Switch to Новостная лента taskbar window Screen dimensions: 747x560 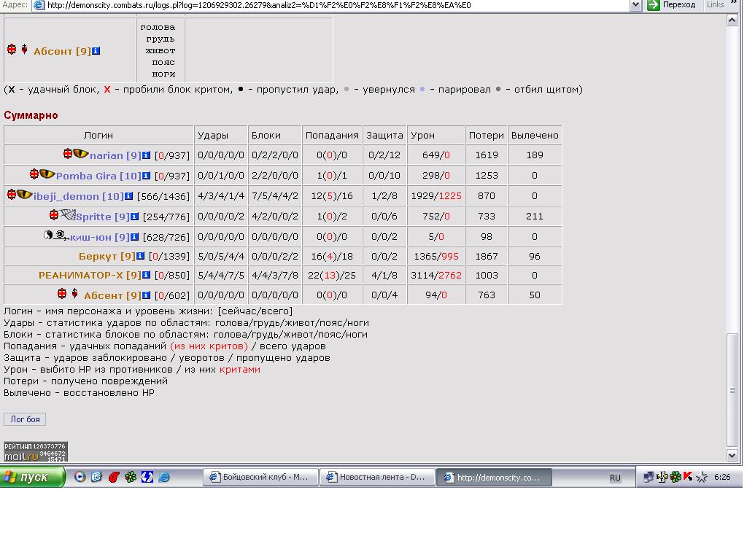[377, 477]
